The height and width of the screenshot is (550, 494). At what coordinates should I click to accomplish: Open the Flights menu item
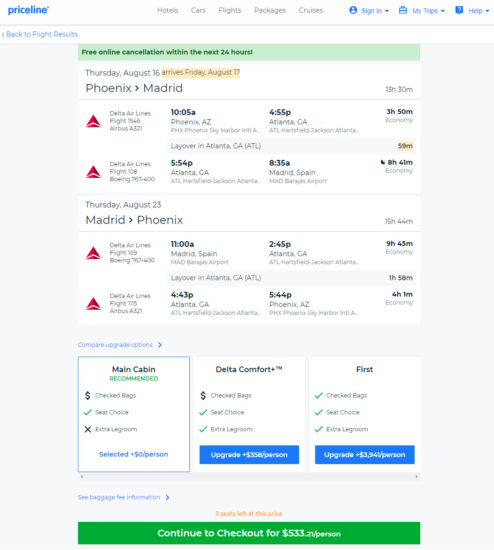point(230,10)
